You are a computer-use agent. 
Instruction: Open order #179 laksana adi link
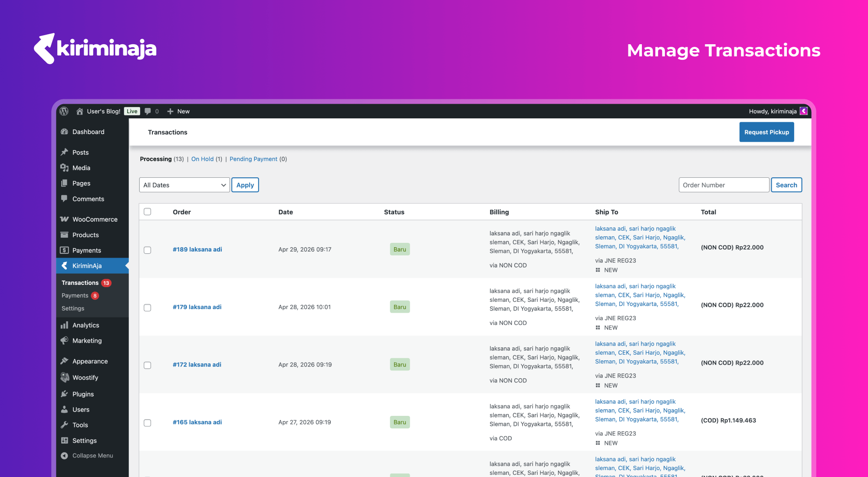(x=197, y=307)
